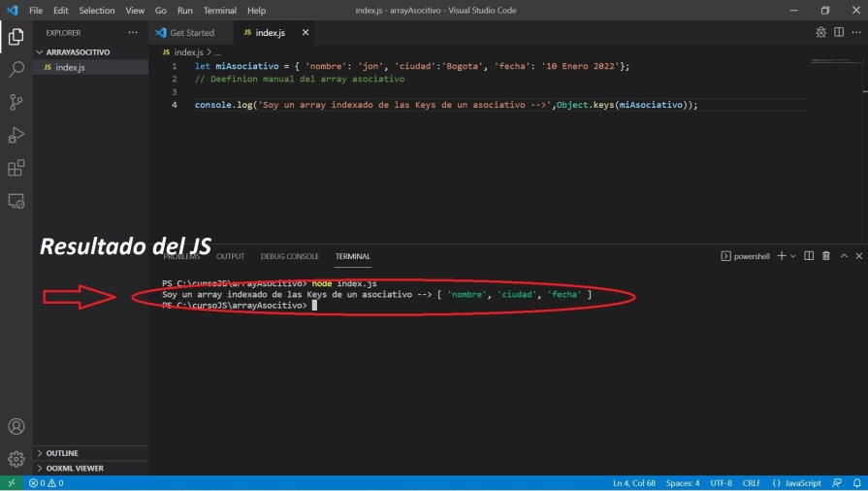The width and height of the screenshot is (868, 491).
Task: Select the TERMINAL panel tab
Action: (x=353, y=256)
